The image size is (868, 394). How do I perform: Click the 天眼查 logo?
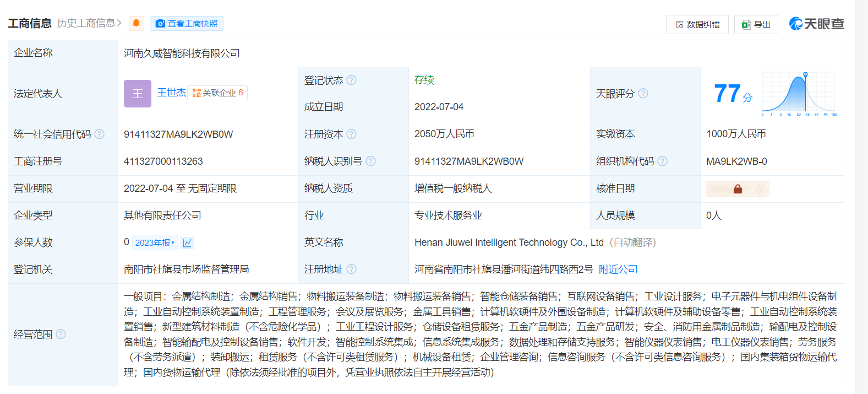pos(816,24)
